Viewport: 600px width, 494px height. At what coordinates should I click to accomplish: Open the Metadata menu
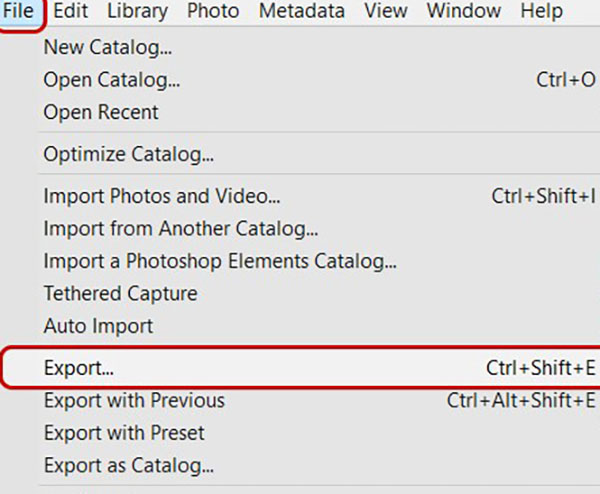coord(301,12)
